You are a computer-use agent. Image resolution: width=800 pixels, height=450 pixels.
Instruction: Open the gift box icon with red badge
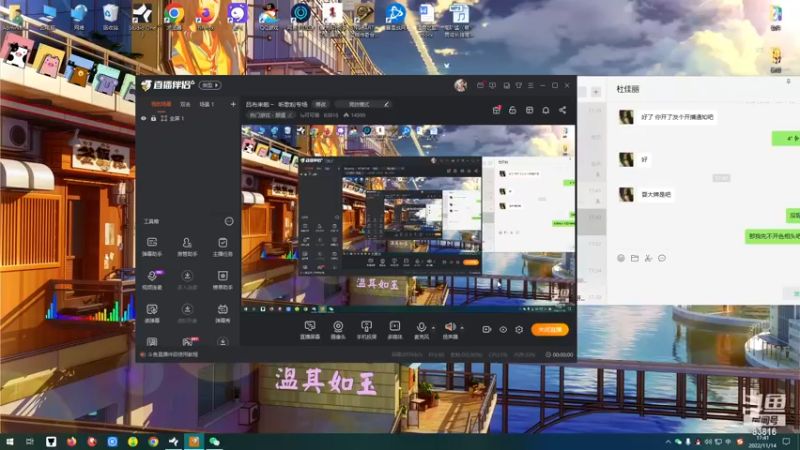(x=496, y=110)
